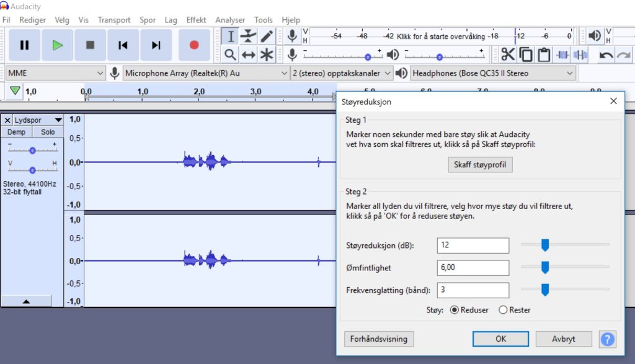Select the Selection (I-beam) tool
Image resolution: width=635 pixels, height=364 pixels.
pyautogui.click(x=231, y=36)
